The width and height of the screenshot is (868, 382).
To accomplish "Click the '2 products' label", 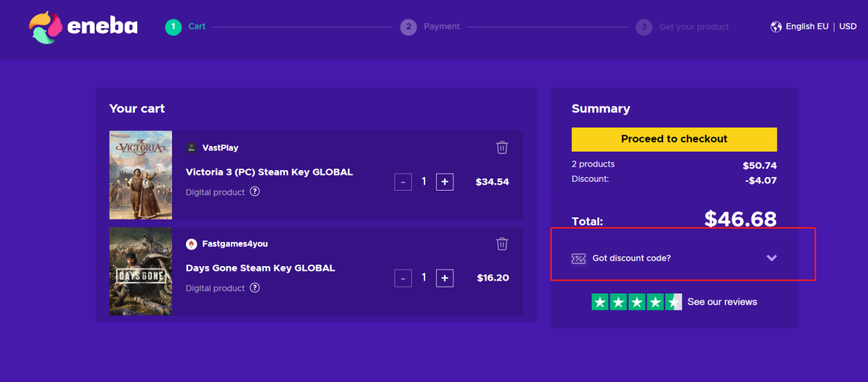I will [593, 164].
